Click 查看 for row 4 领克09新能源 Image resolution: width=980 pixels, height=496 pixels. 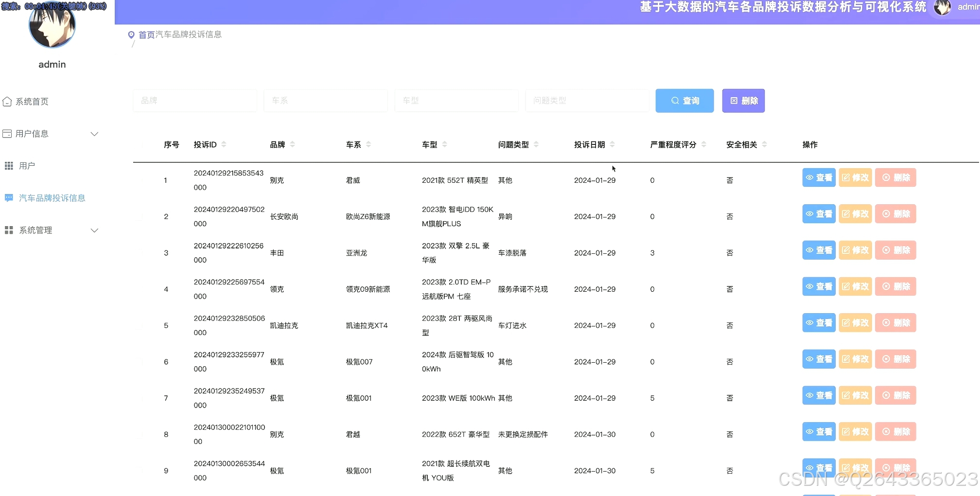[x=819, y=286]
